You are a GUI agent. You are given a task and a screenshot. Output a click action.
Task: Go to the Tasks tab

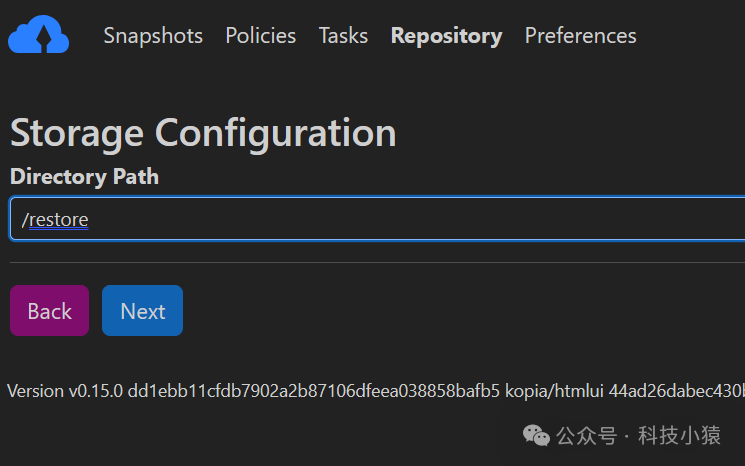[343, 36]
